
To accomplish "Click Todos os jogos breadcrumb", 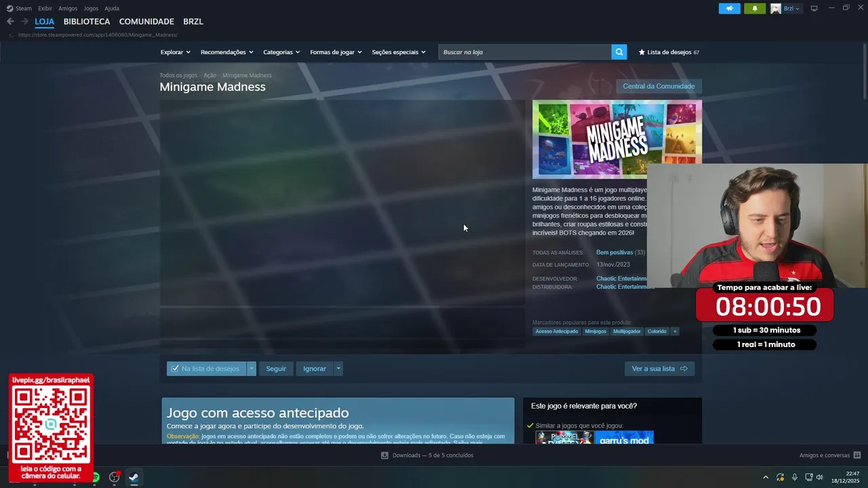I will tap(178, 75).
